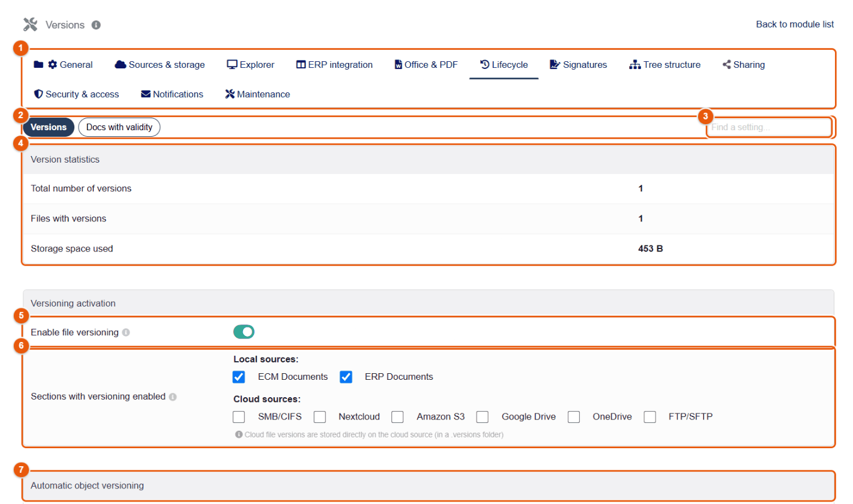Click the info icon next to Versions title
Image resolution: width=853 pixels, height=504 pixels.
pyautogui.click(x=96, y=25)
